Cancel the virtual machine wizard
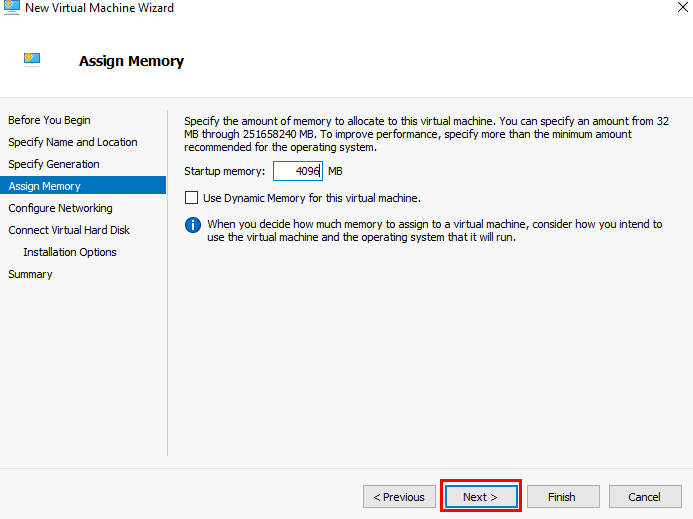This screenshot has height=519, width=693. pyautogui.click(x=645, y=497)
